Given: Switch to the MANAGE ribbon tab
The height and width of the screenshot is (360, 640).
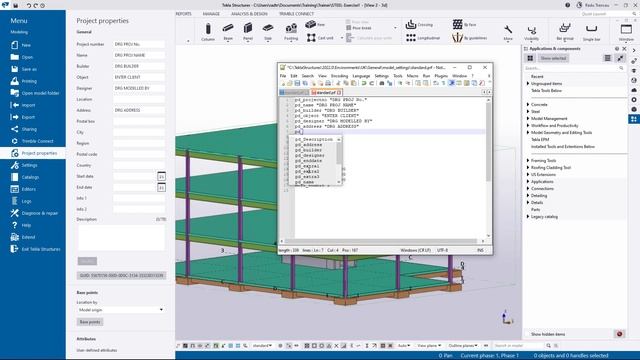Looking at the screenshot, I should tap(211, 14).
